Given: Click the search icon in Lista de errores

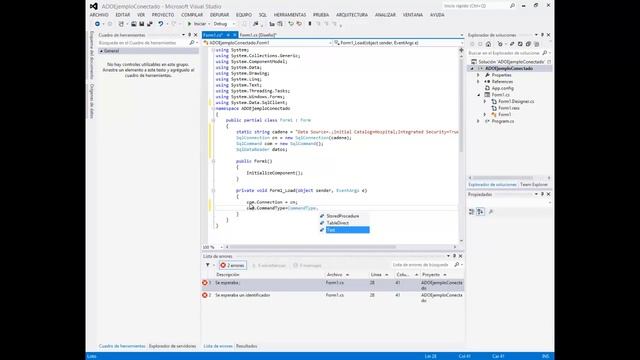Looking at the screenshot, I should pos(457,265).
